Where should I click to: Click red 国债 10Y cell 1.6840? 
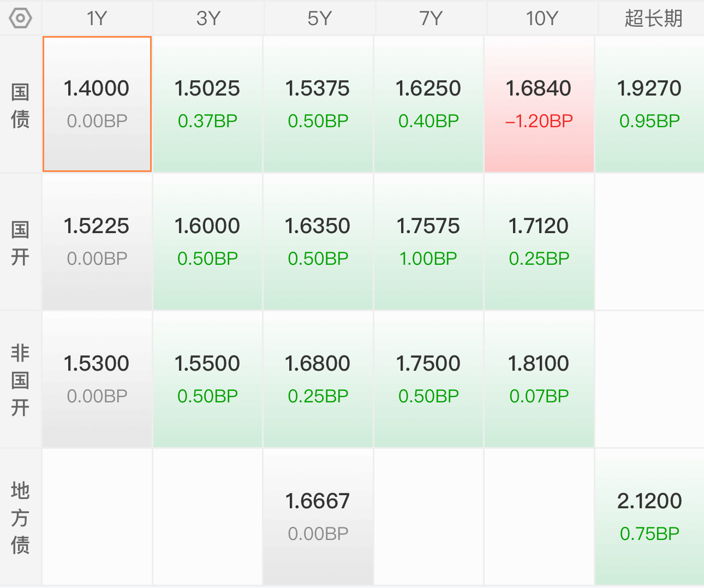click(x=539, y=104)
